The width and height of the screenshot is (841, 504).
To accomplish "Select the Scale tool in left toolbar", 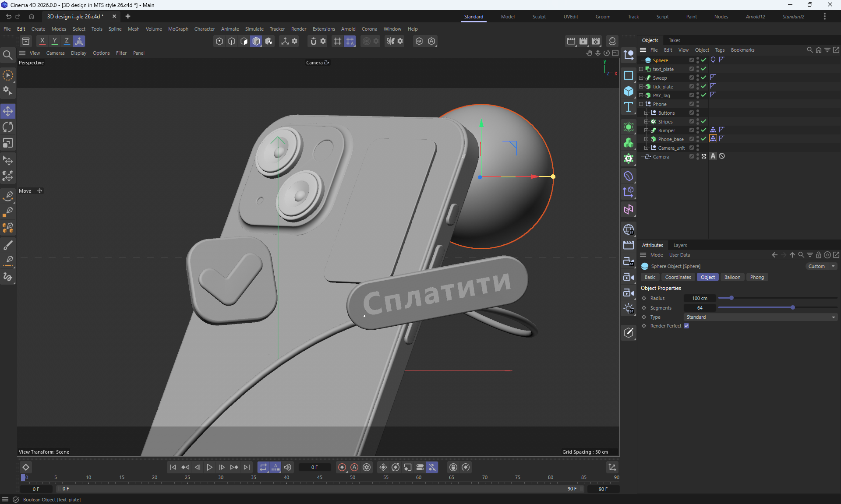I will [8, 144].
